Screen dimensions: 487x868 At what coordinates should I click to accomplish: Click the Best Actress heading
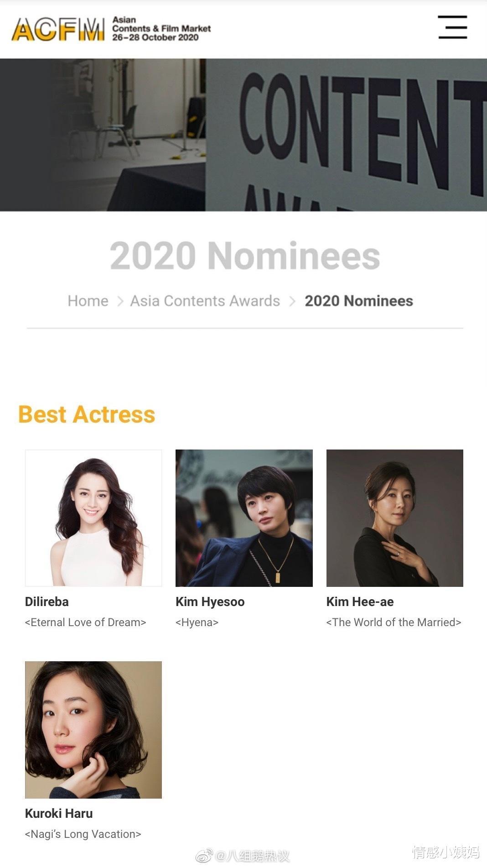[87, 414]
